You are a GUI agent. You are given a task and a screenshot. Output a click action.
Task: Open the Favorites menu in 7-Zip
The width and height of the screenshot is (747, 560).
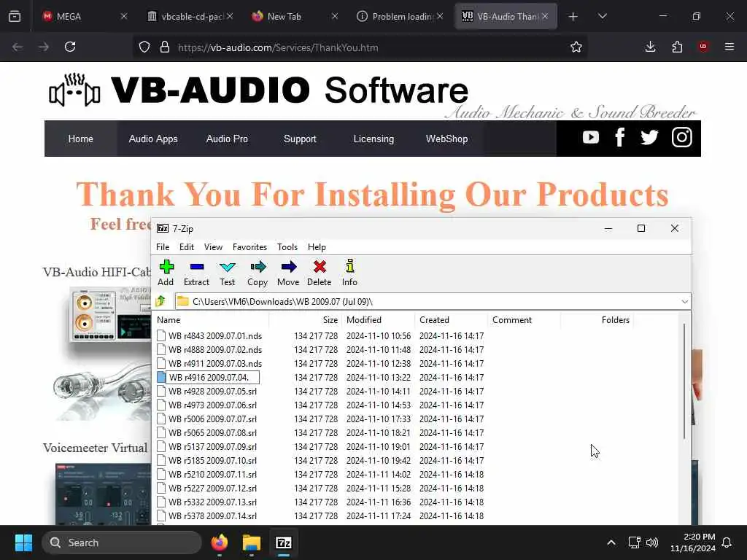click(x=249, y=246)
